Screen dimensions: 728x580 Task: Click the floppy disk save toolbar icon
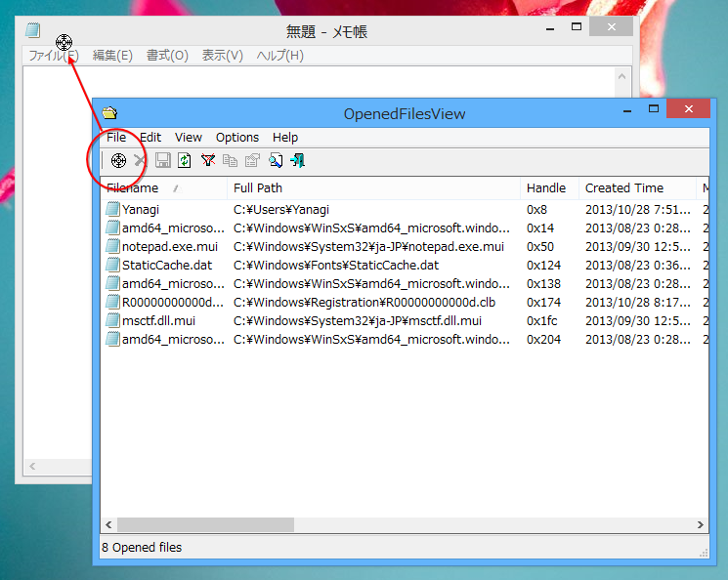click(162, 160)
